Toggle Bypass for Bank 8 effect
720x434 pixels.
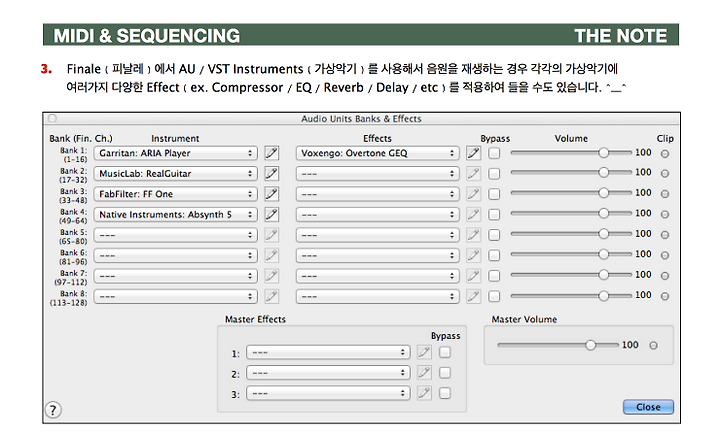pos(494,296)
